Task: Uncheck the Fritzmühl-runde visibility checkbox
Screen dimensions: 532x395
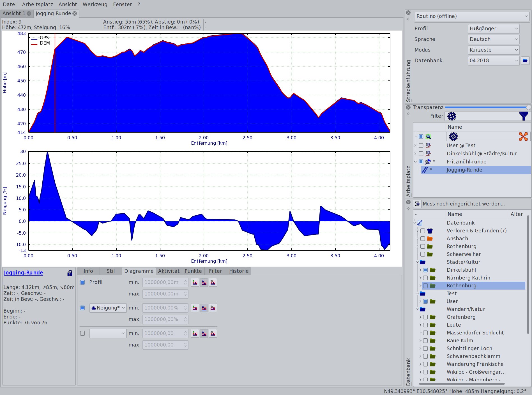Action: click(x=421, y=161)
